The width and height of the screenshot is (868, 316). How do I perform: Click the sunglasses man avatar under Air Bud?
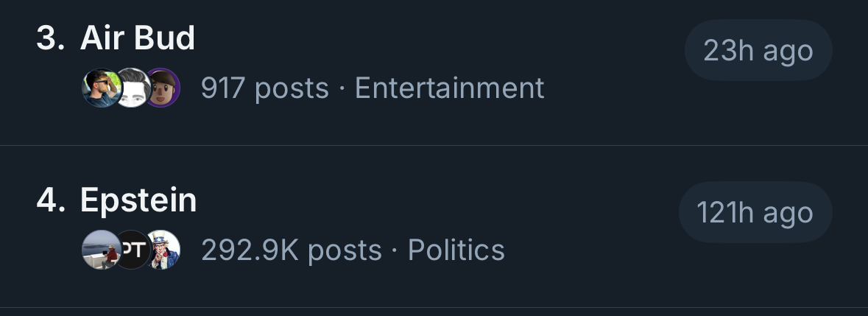point(99,88)
